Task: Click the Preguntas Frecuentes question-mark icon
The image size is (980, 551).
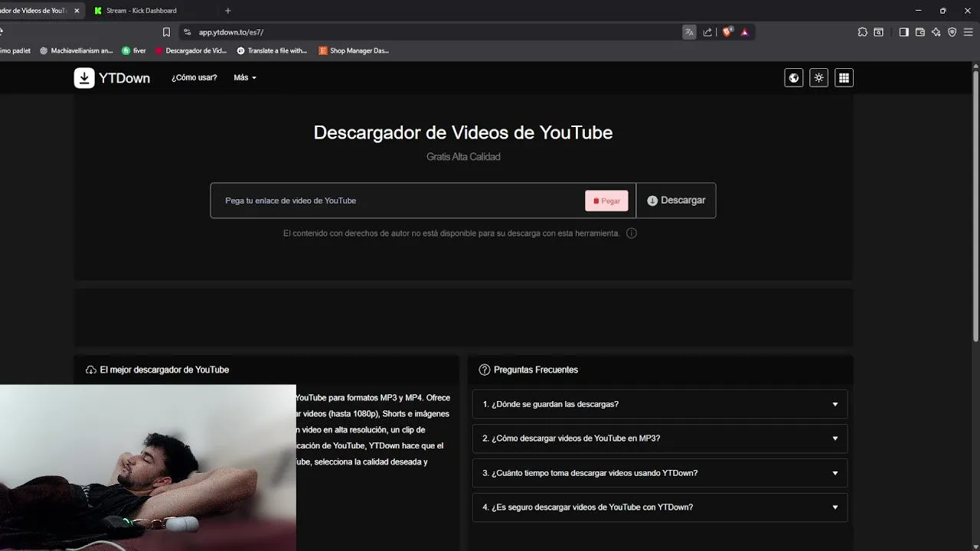Action: (x=485, y=370)
